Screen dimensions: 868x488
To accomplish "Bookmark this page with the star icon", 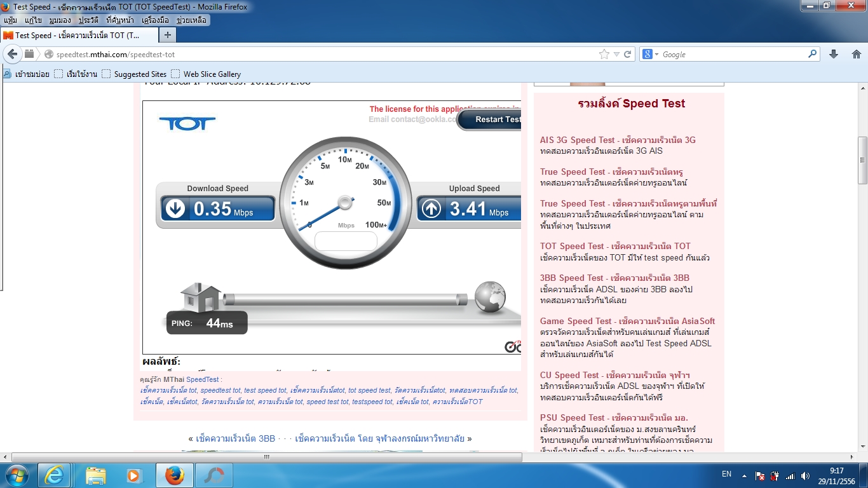I will pos(604,55).
